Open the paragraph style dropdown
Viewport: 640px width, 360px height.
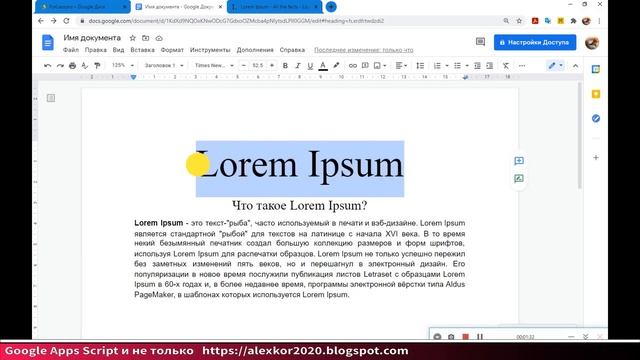click(164, 65)
